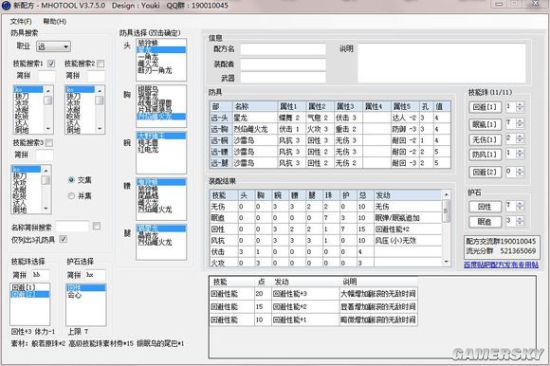Select the 伏击 row in 装配结果 table
550x366 pixels.
(x=326, y=252)
